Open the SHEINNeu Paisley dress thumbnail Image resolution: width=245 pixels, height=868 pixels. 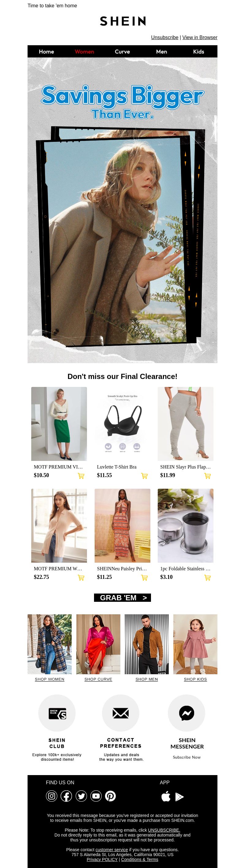(122, 525)
